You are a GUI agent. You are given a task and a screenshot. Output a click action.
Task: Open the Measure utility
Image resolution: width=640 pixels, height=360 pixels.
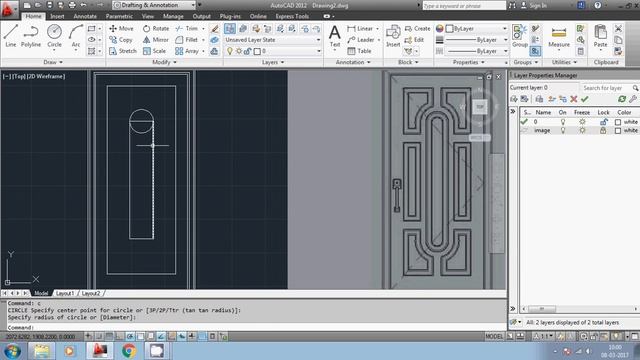coord(559,36)
